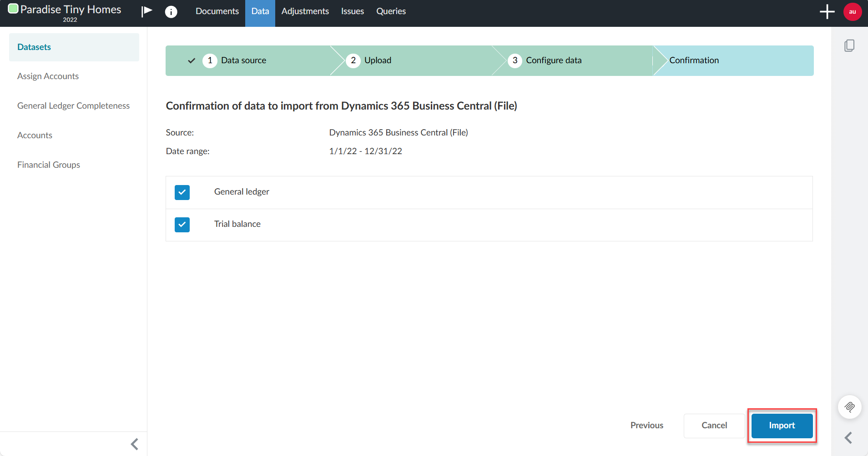Screen dimensions: 868x456
Task: Click the plus icon in top bar
Action: pos(827,12)
